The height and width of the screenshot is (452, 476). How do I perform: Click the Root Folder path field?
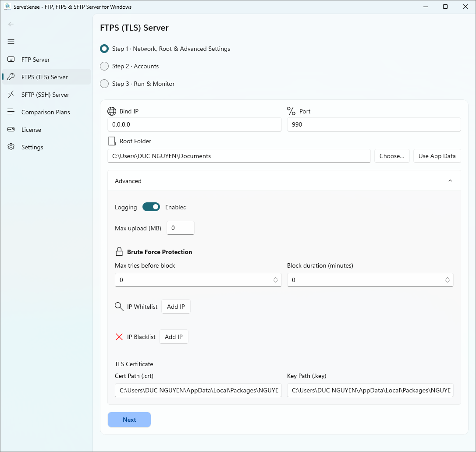239,156
